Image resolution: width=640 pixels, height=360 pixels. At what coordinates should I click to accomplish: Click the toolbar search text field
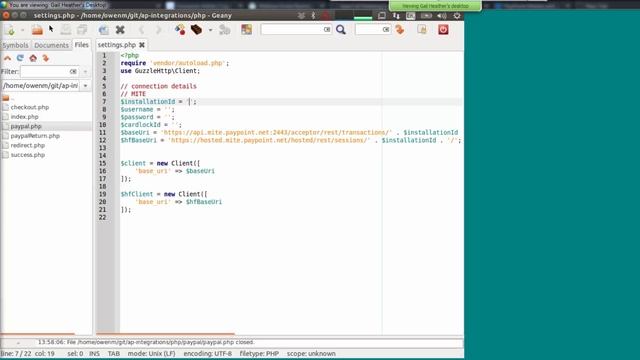click(292, 29)
